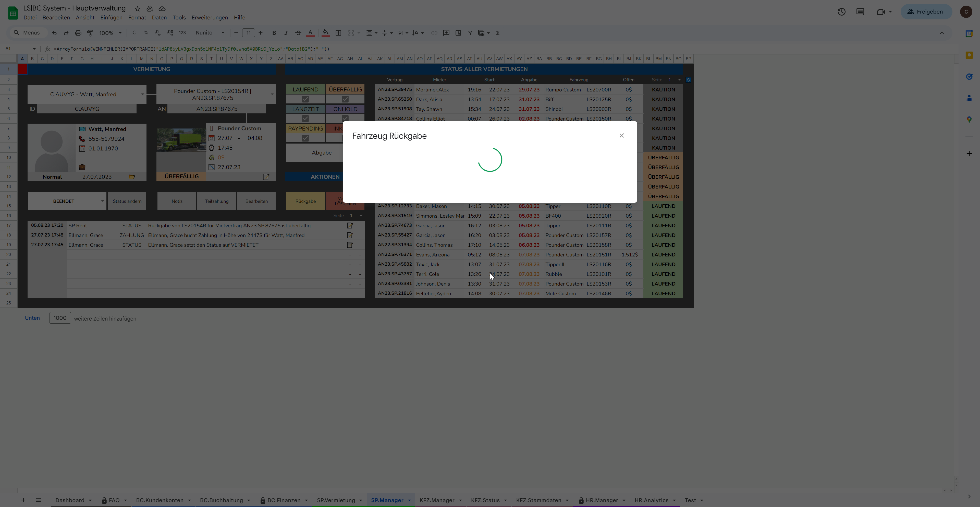Viewport: 980px width, 507px height.
Task: Switch to the Dashboard sheet tab
Action: coord(70,500)
